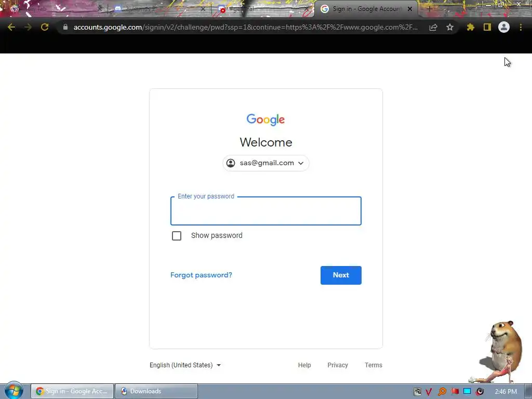Screen dimensions: 532x399
Task: Click the cyan monitor tray icon
Action: 467,392
